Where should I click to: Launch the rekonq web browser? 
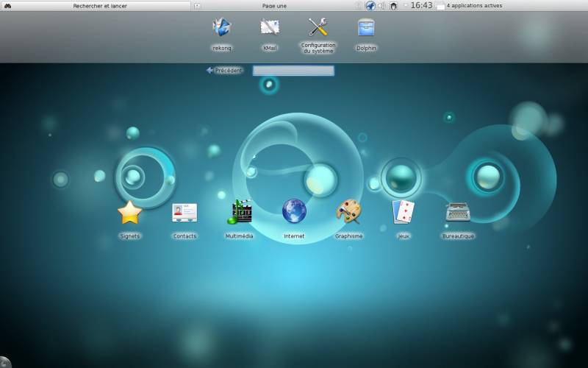click(x=221, y=28)
